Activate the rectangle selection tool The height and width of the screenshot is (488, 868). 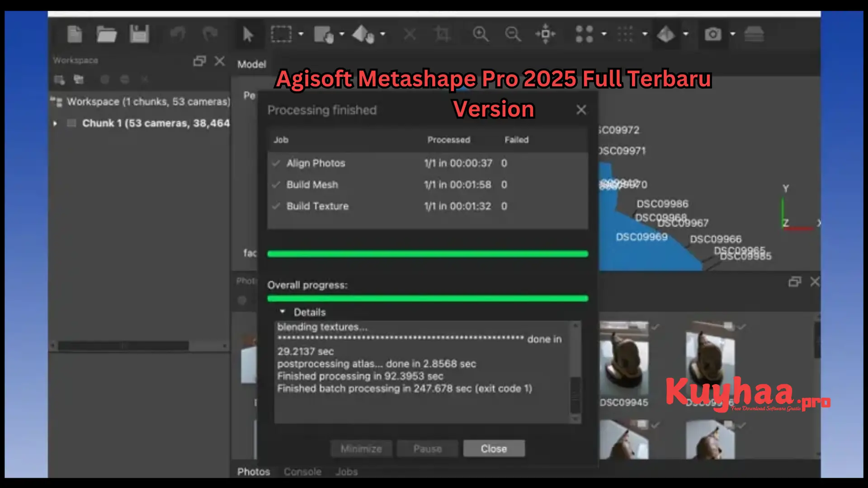coord(281,34)
